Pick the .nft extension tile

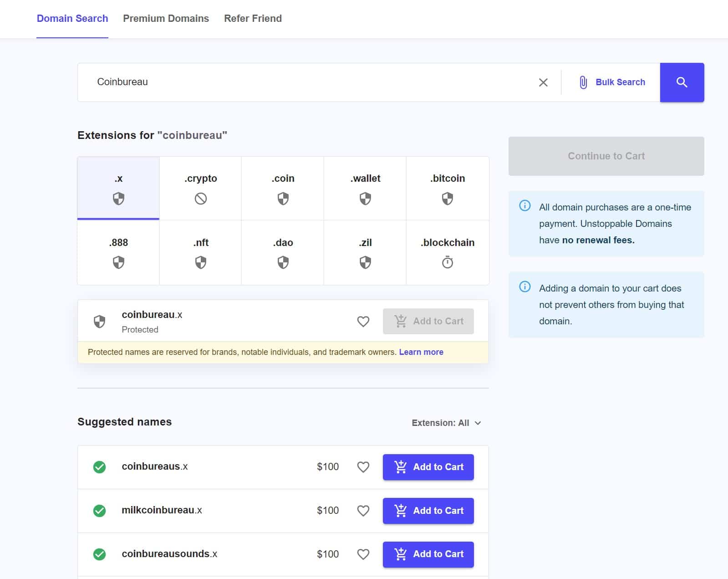click(x=200, y=252)
